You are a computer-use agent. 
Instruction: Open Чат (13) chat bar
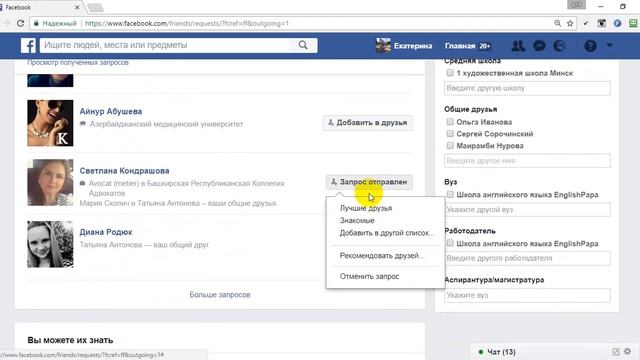tap(501, 352)
